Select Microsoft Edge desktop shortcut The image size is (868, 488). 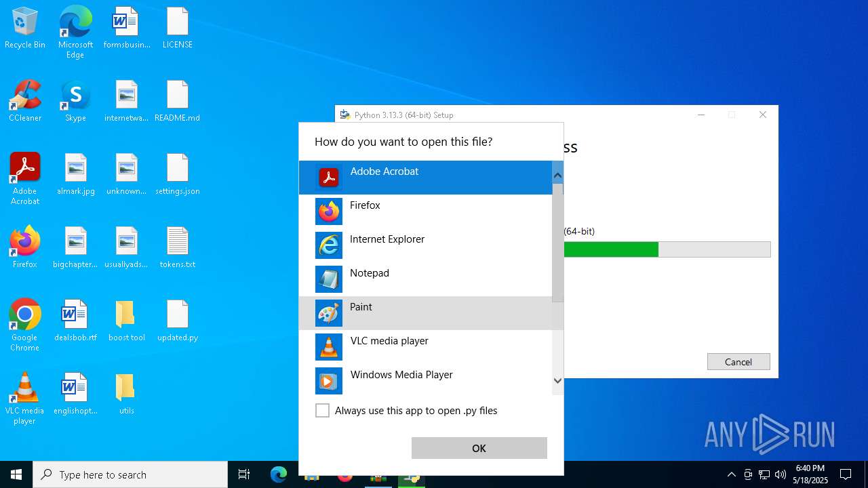click(75, 32)
